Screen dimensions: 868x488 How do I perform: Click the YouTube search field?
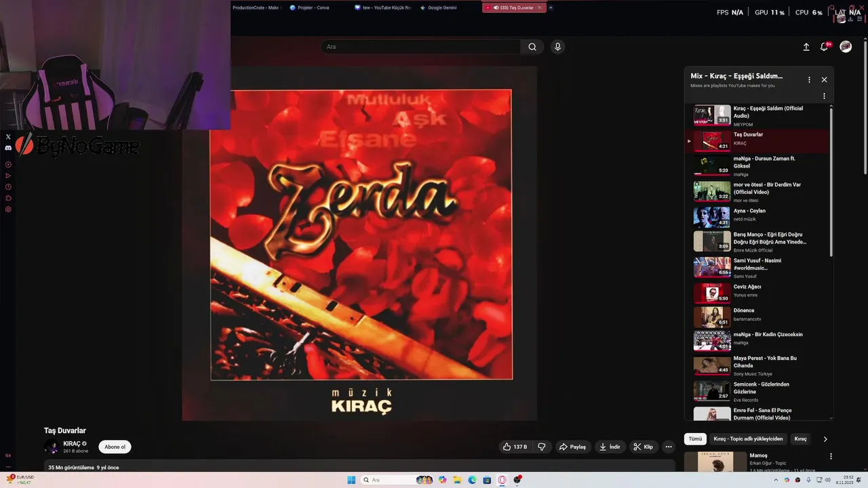[x=421, y=47]
